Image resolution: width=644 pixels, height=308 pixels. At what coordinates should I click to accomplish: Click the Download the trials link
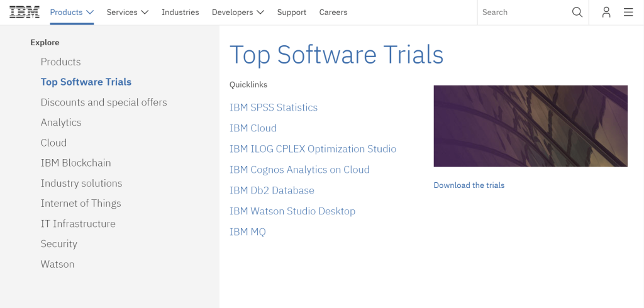(469, 185)
